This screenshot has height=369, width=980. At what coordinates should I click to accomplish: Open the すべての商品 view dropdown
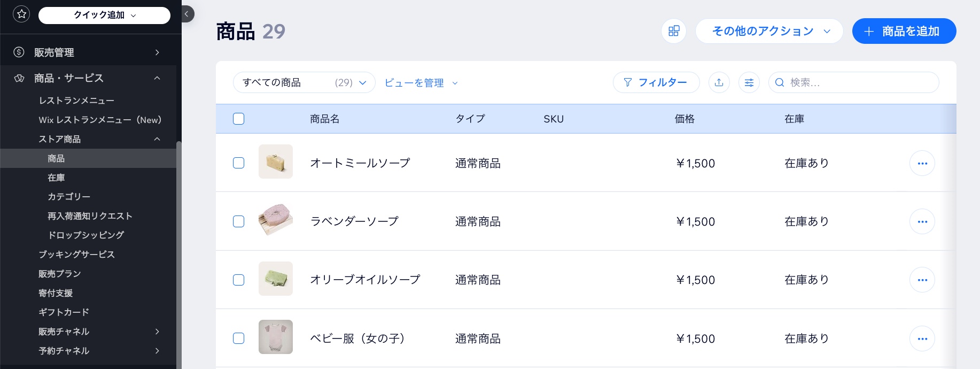[x=304, y=82]
